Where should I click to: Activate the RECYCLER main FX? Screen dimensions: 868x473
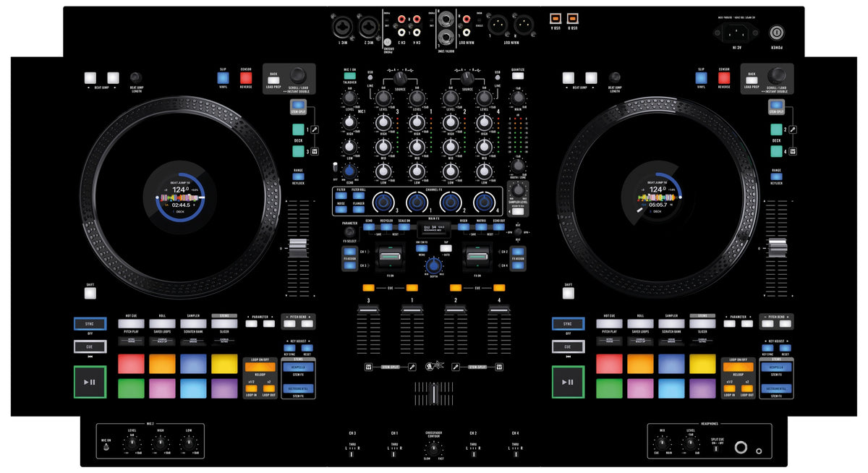(x=386, y=227)
